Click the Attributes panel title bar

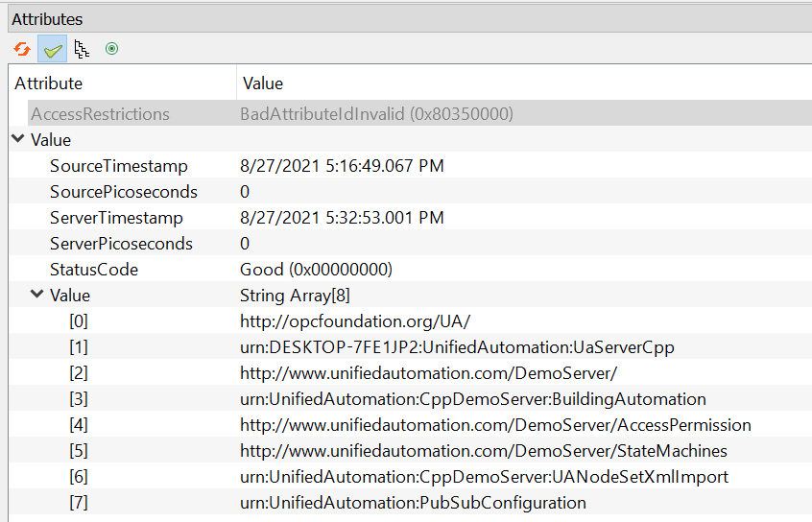(410, 19)
